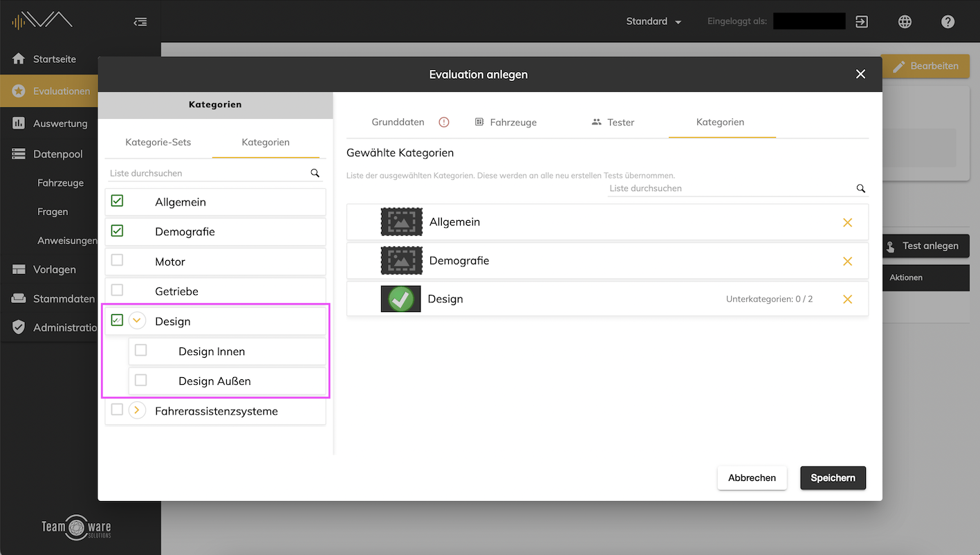Expand the Fahrerassistenzsysteme chevron

pyautogui.click(x=137, y=410)
